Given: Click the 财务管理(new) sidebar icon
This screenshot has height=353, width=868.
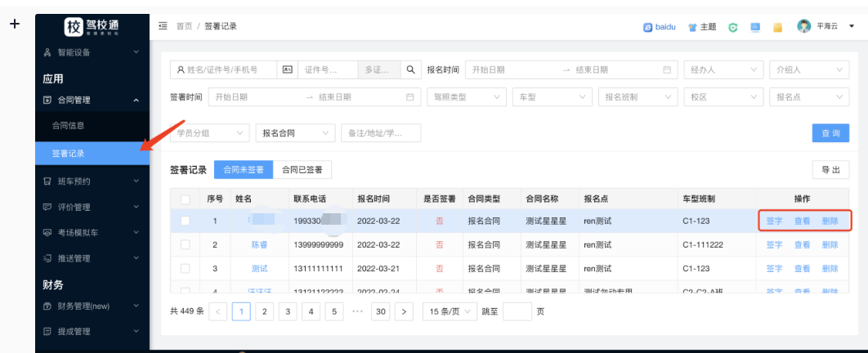Looking at the screenshot, I should (x=47, y=306).
